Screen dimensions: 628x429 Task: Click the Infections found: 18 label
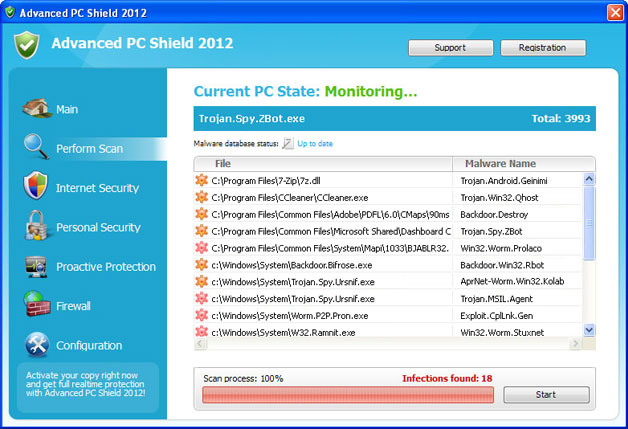tap(447, 378)
